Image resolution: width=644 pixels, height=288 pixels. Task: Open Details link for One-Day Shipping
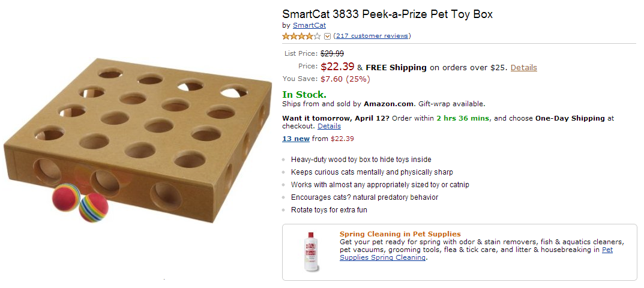[329, 127]
